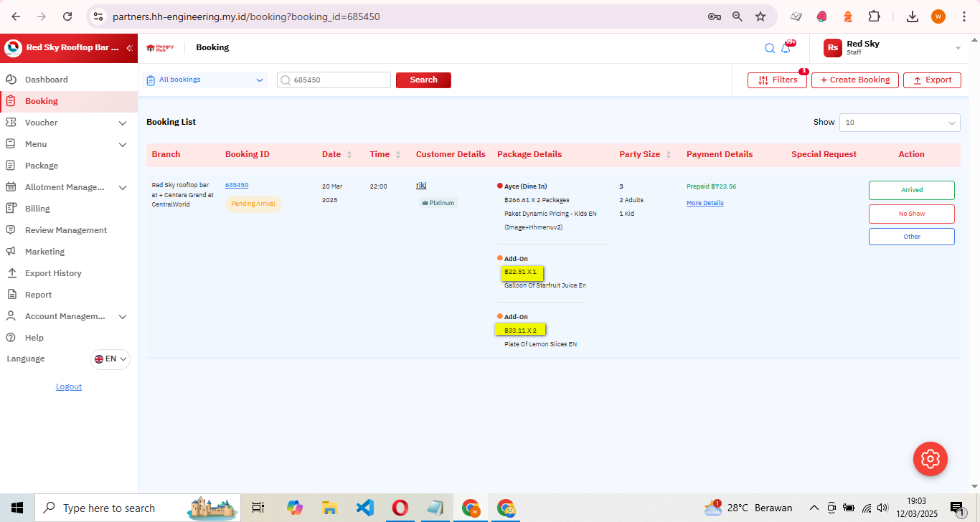Viewport: 980px width, 522px height.
Task: Expand the Voucher submenu
Action: click(x=122, y=123)
